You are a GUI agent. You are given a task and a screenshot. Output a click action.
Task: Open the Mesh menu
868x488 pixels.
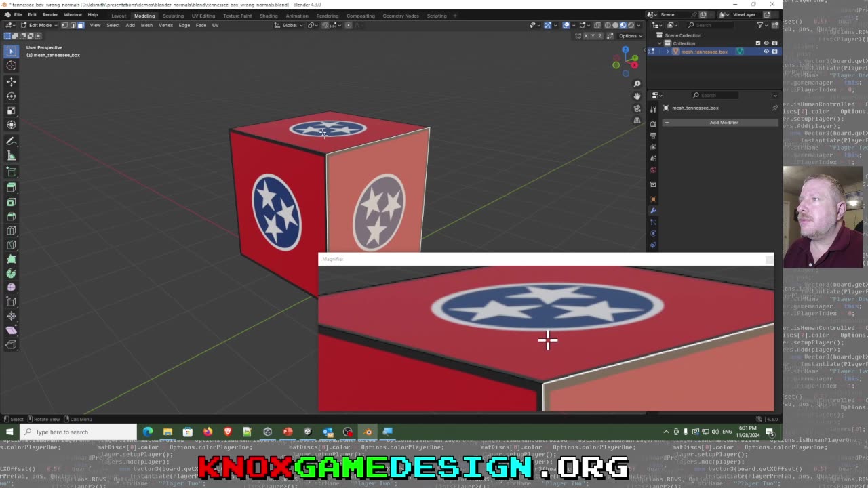tap(146, 25)
